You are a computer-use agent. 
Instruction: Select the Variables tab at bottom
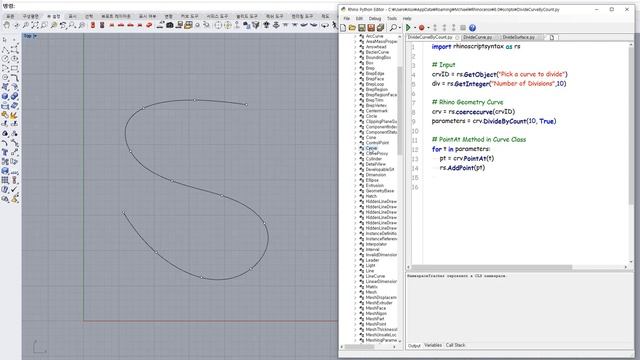coord(433,345)
